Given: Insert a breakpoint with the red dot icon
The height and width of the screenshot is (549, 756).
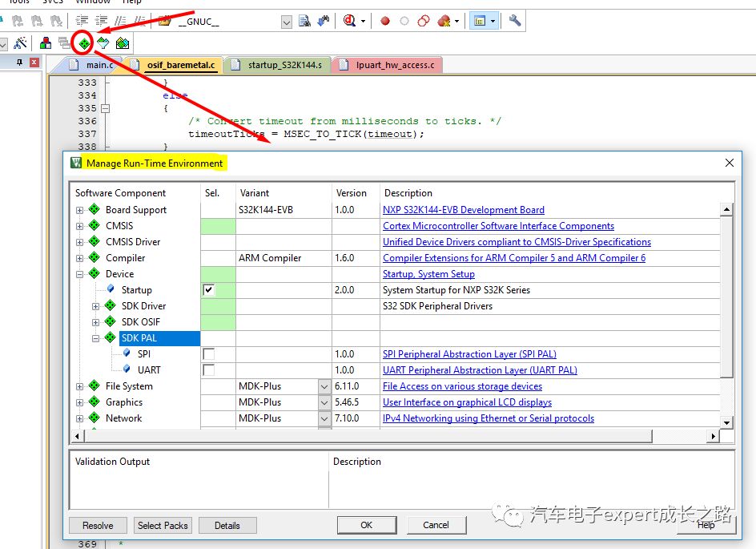Looking at the screenshot, I should pos(384,21).
